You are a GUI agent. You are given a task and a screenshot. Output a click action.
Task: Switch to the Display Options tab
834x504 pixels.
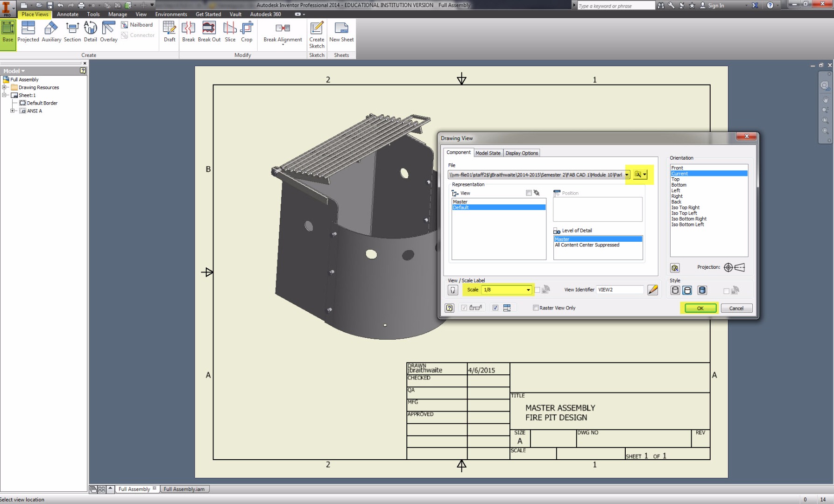click(522, 153)
